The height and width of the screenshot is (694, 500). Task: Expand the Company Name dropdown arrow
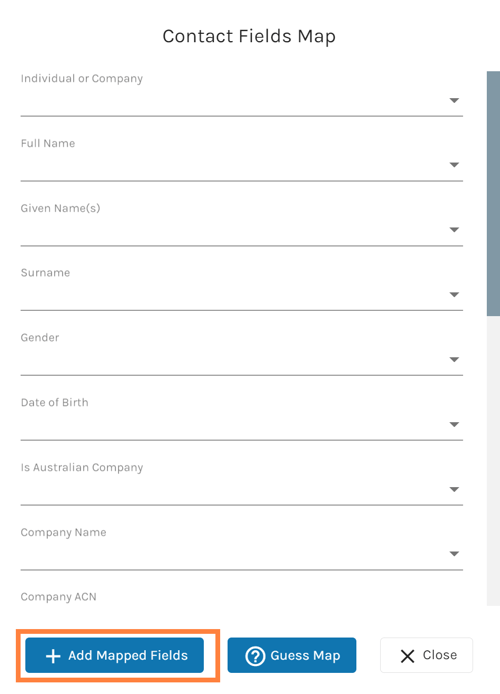click(x=454, y=554)
